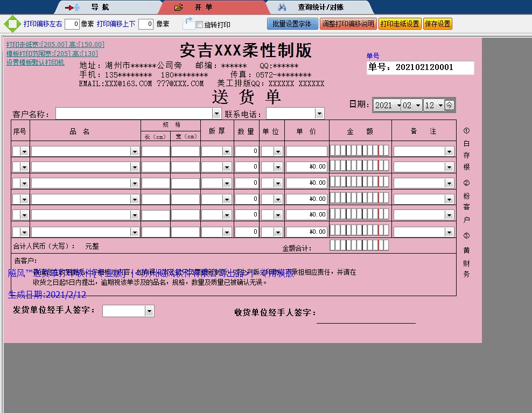Click the 打印偏移左右 pixel input field

pos(72,24)
